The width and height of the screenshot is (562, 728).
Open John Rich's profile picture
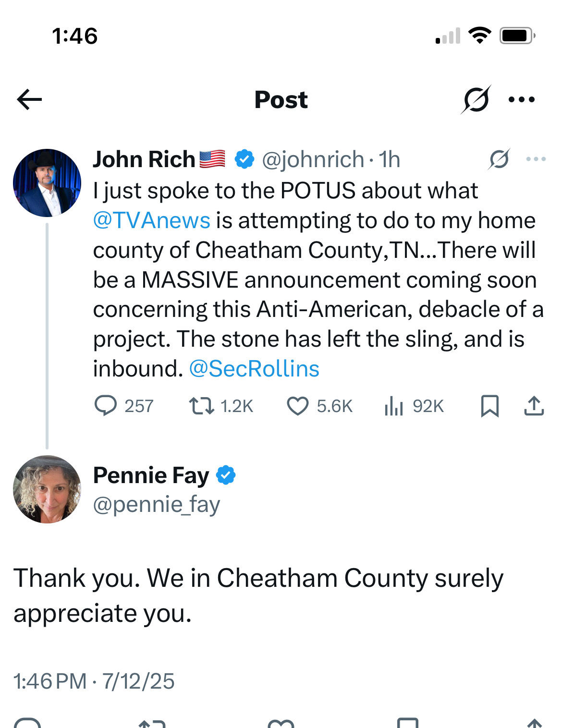pos(47,183)
